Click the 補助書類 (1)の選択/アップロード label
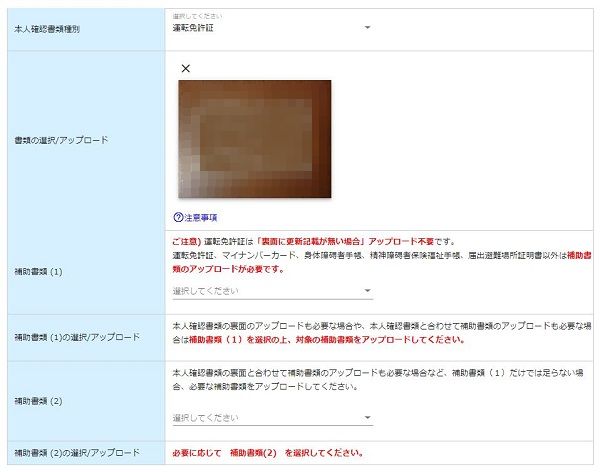 77,337
